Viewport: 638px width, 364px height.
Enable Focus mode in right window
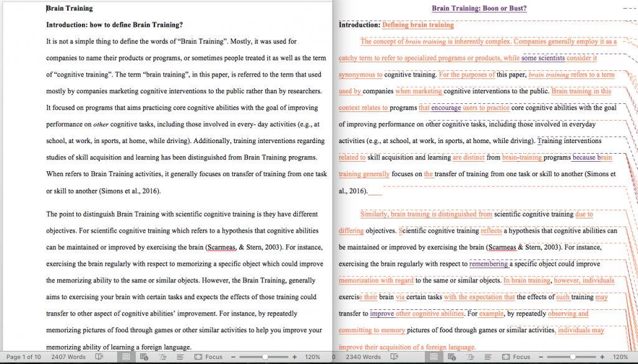pyautogui.click(x=516, y=357)
